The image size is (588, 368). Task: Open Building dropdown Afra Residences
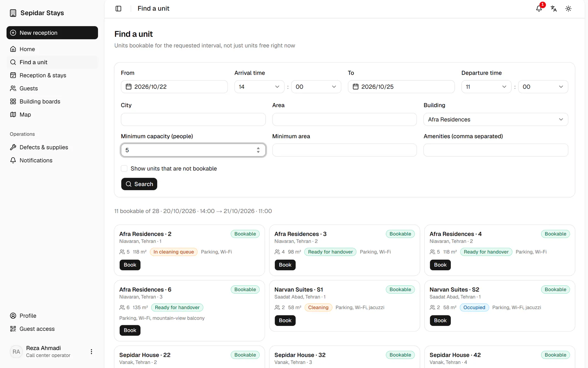pyautogui.click(x=496, y=120)
